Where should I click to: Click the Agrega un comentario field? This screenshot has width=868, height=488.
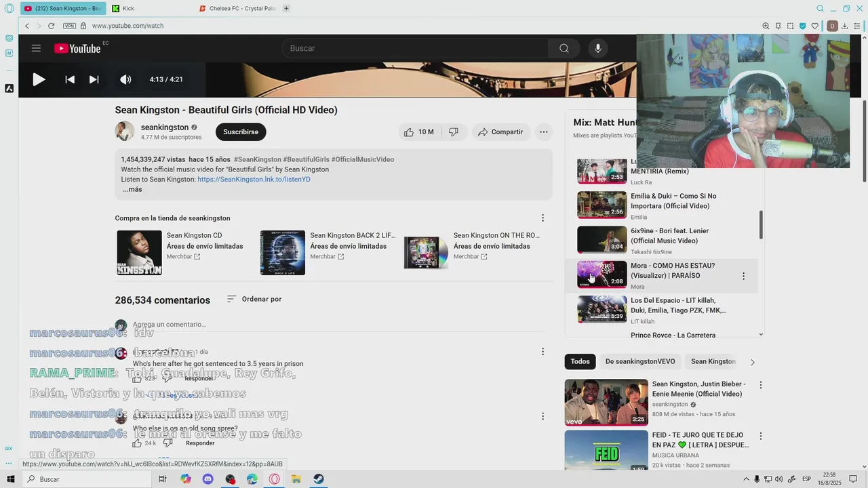click(x=339, y=325)
